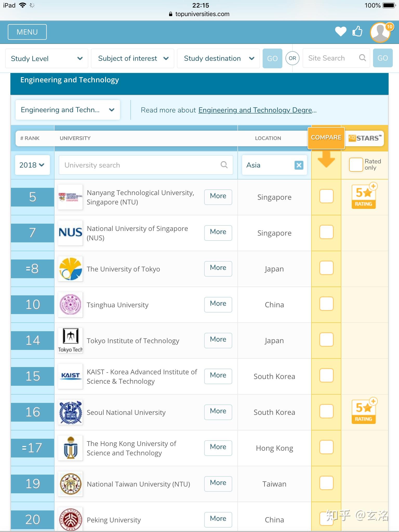This screenshot has height=532, width=399.
Task: Click More for Peking University
Action: (218, 520)
